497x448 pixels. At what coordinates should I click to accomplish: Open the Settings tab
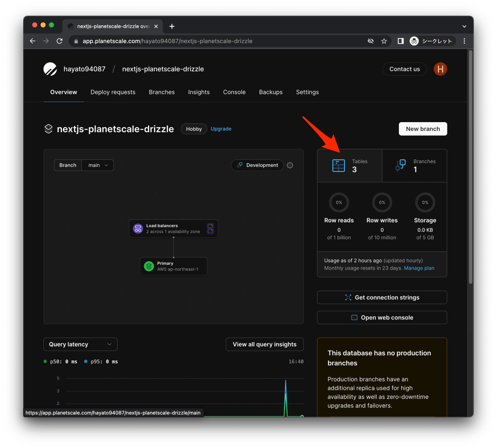pos(307,92)
